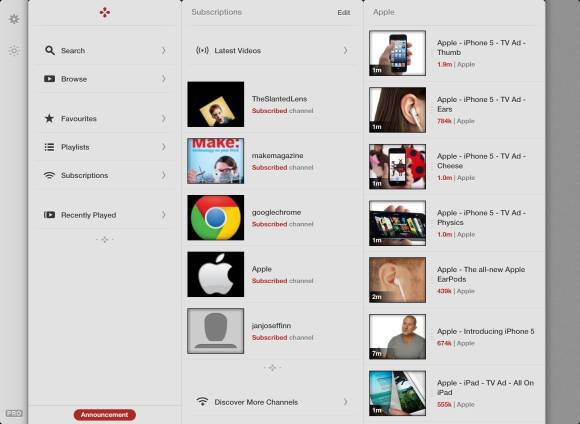Play Introducing iPhone 5 video thumbnail

pyautogui.click(x=398, y=337)
